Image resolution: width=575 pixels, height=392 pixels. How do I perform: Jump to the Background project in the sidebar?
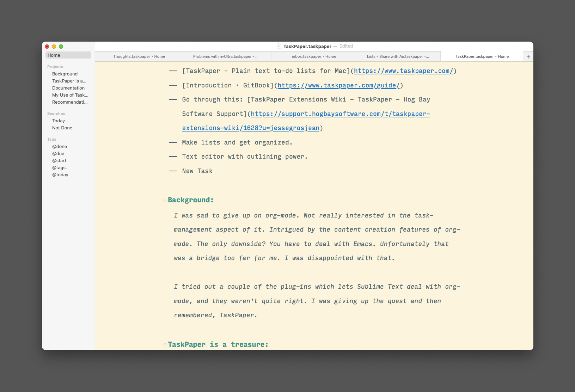pos(65,74)
